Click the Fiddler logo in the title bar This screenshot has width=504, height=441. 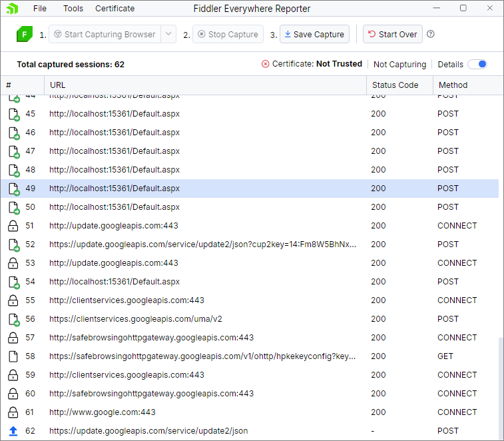[x=12, y=9]
